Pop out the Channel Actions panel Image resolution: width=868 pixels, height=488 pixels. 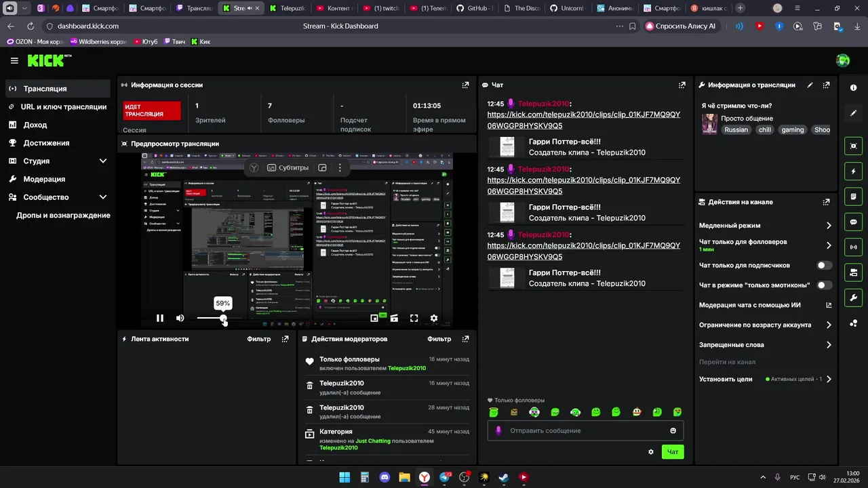pyautogui.click(x=826, y=202)
